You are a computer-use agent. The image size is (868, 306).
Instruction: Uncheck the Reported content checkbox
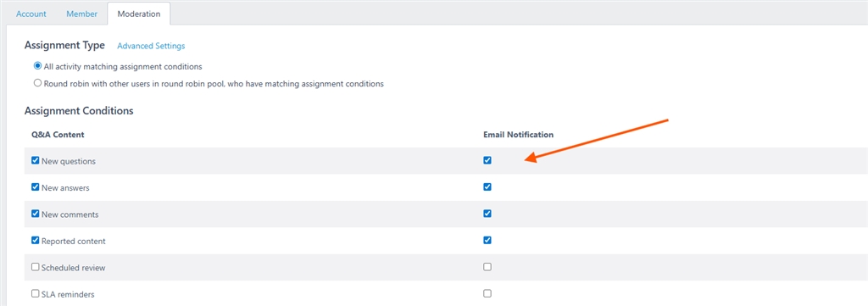(x=36, y=240)
